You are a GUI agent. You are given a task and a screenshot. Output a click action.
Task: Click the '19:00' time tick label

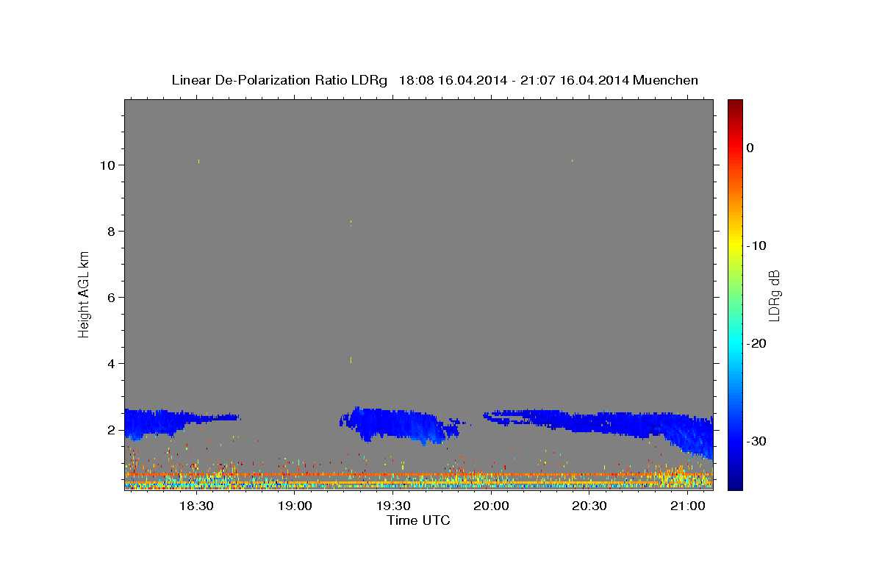pyautogui.click(x=295, y=506)
